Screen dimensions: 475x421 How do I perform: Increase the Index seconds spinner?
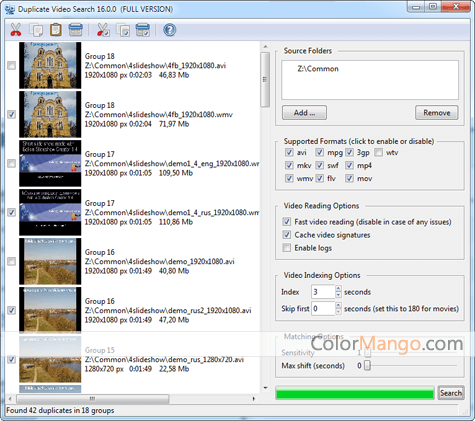click(x=338, y=289)
